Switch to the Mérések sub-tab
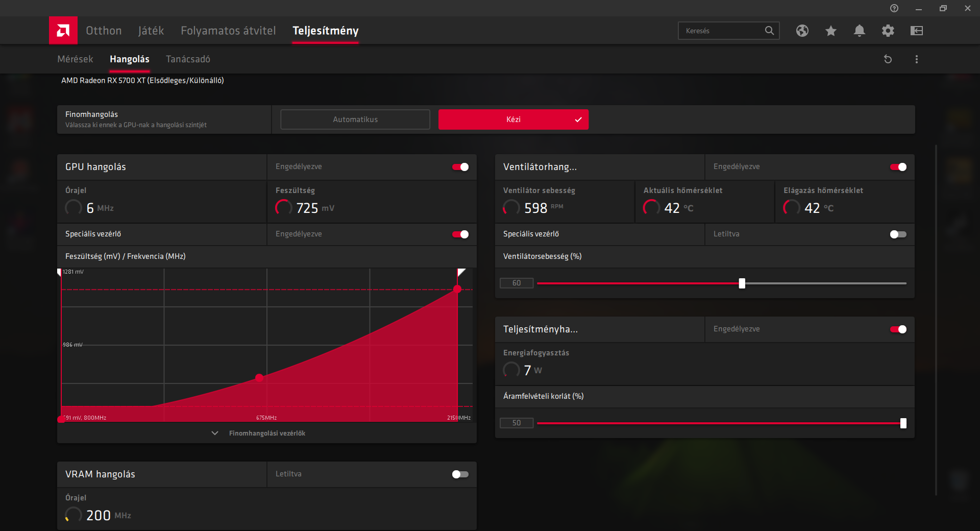The image size is (980, 531). coord(75,59)
